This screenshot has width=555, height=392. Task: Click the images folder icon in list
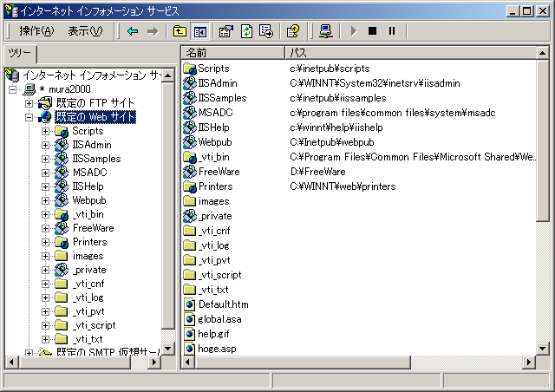[x=190, y=201]
